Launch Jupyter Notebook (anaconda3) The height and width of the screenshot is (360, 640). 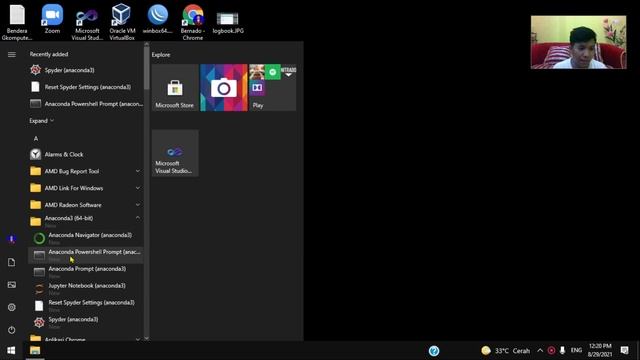coord(86,288)
